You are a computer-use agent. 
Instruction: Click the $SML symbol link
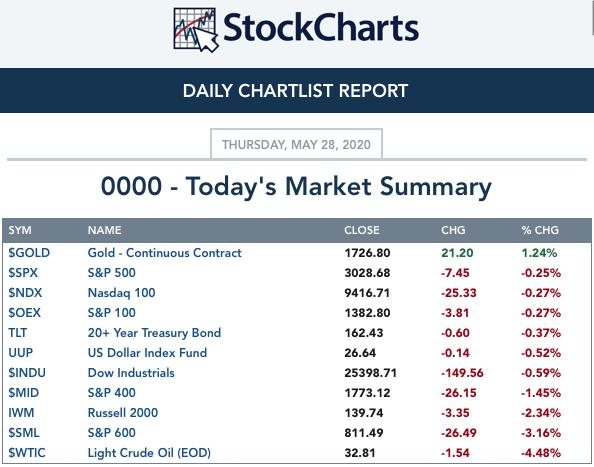24,433
